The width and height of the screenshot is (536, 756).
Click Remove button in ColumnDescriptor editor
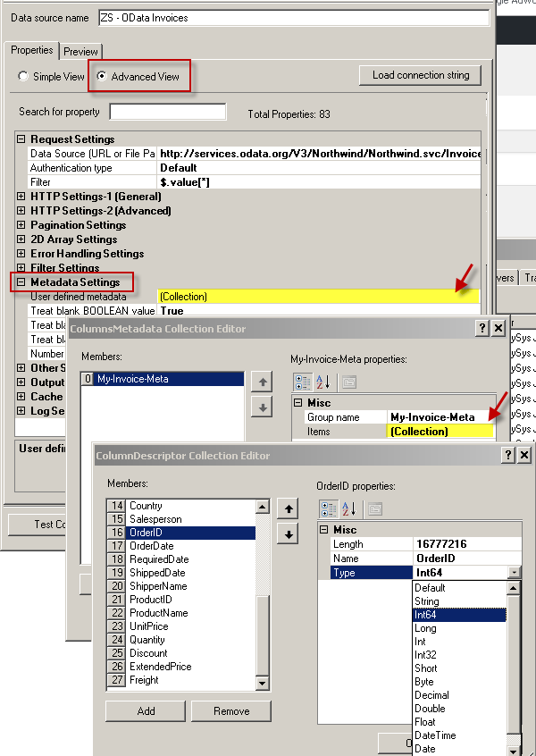coord(231,711)
